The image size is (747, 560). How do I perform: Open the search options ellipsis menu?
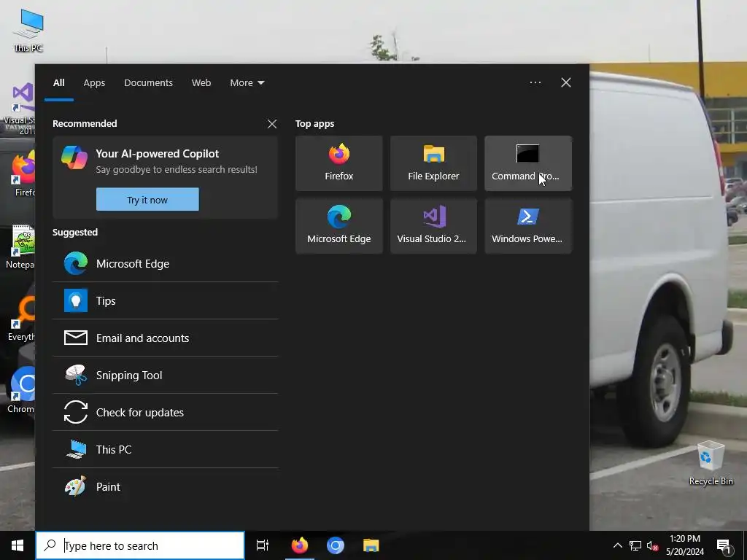pyautogui.click(x=535, y=83)
